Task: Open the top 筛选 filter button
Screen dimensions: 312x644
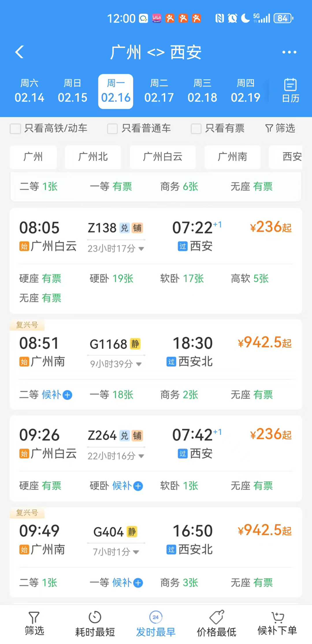Action: pyautogui.click(x=280, y=129)
